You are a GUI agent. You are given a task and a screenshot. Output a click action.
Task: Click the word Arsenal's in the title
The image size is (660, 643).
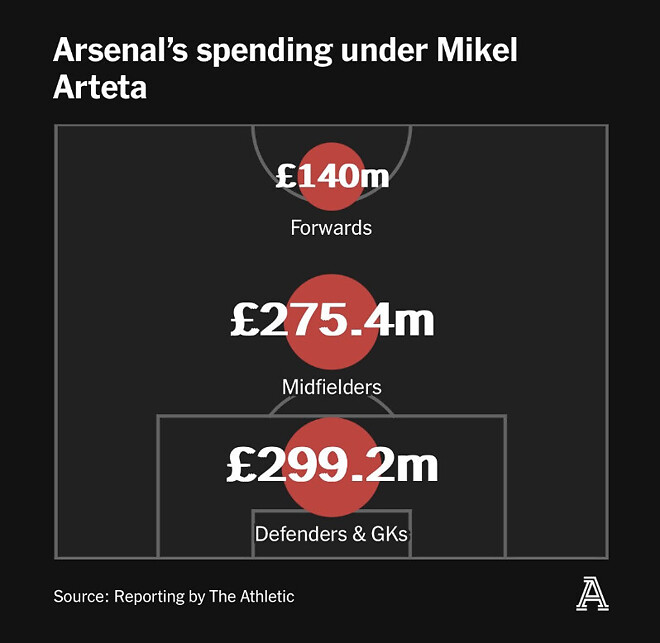120,50
